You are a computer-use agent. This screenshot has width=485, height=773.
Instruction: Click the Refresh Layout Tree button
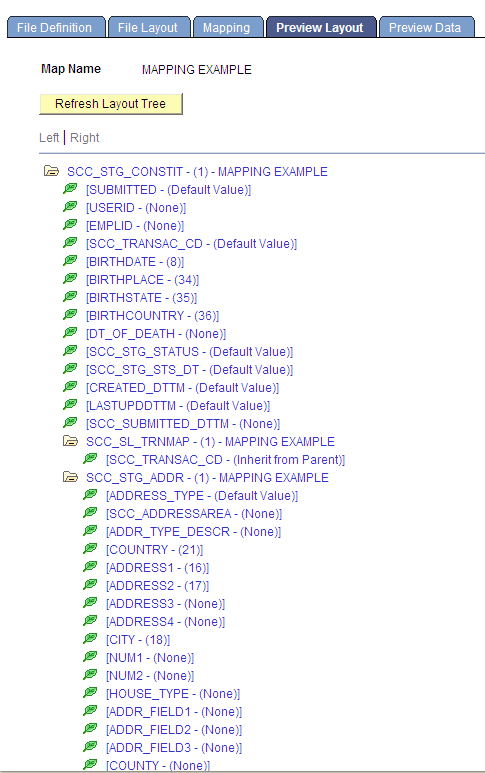(110, 104)
